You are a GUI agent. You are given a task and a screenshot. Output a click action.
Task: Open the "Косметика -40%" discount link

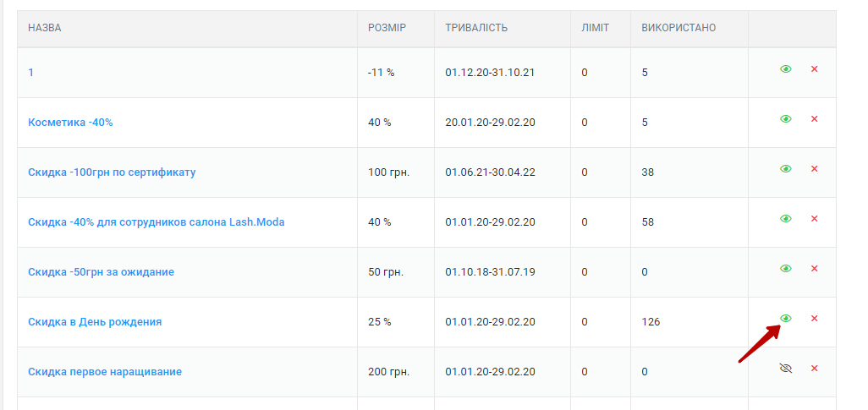coord(70,123)
